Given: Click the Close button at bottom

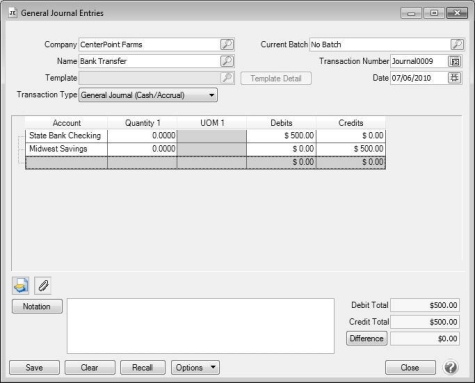Looking at the screenshot, I should click(410, 367).
